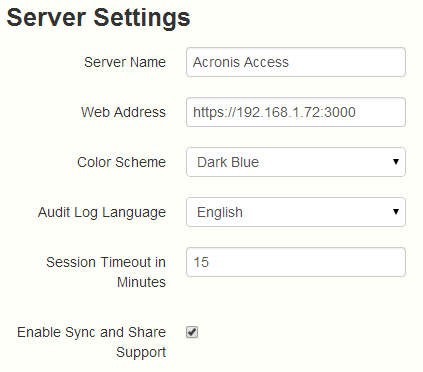
Task: Open the Color Scheme dropdown
Action: [296, 162]
